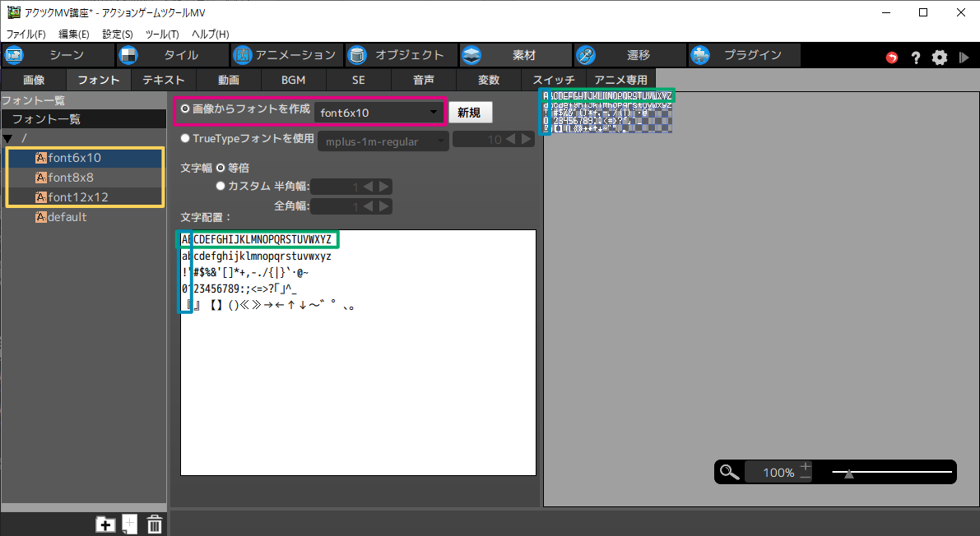Screen dimensions: 980x536
Task: Open the プラグイン (Plugin) section
Action: pos(742,56)
